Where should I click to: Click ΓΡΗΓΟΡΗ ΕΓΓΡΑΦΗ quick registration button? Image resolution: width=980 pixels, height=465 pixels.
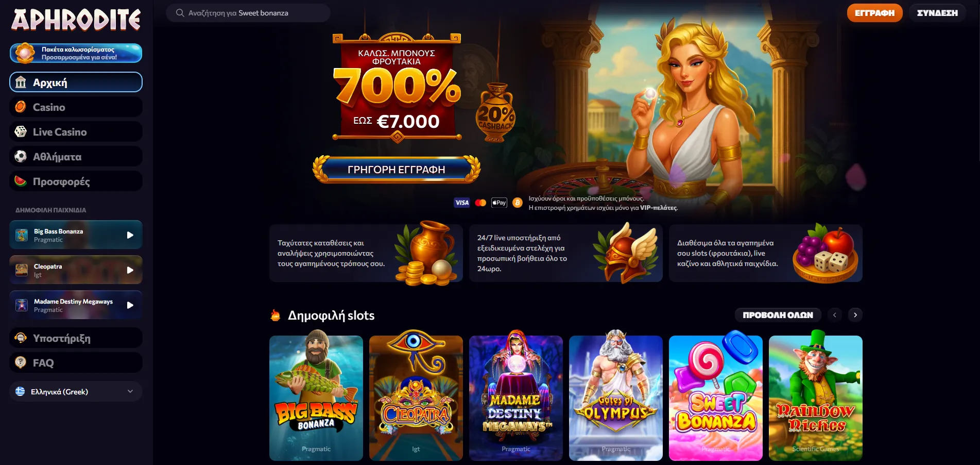click(397, 170)
